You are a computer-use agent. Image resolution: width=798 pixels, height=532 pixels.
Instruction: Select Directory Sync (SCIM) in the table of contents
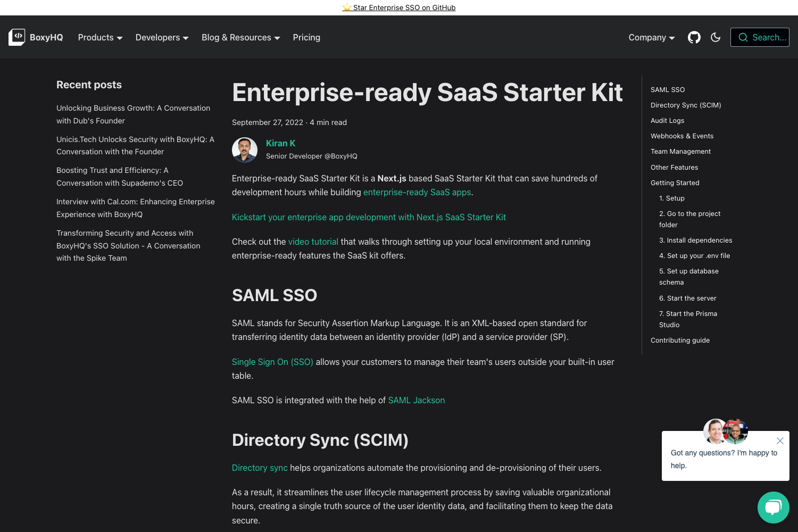(686, 105)
